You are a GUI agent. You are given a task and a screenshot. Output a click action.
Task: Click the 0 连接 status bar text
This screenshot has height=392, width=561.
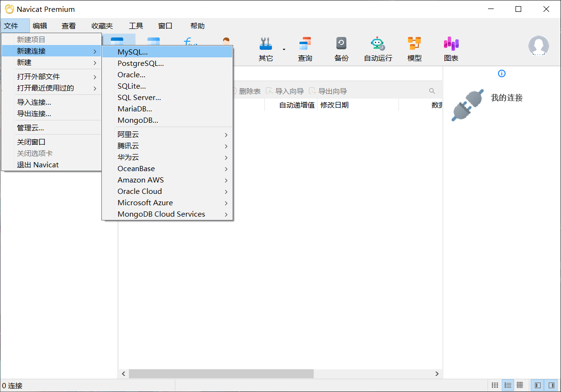click(12, 385)
